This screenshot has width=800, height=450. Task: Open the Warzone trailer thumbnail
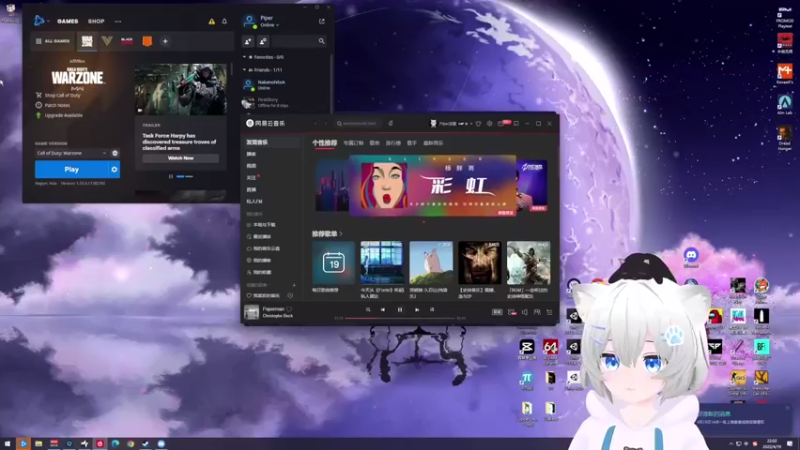[181, 89]
